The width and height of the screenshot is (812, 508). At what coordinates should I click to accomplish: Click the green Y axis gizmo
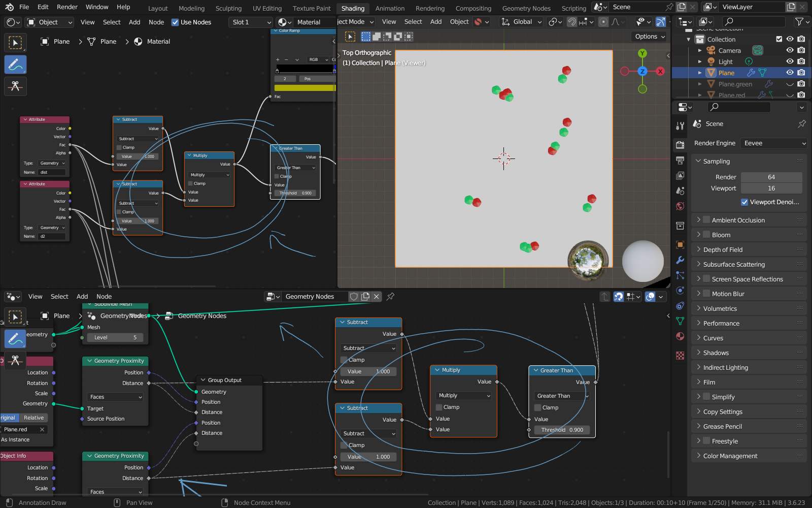click(642, 53)
